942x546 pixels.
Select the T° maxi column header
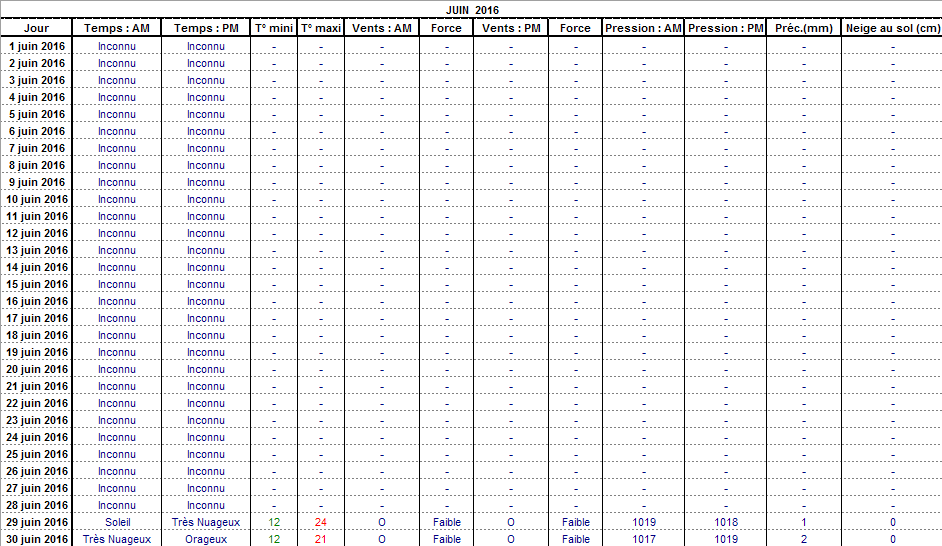coord(321,28)
